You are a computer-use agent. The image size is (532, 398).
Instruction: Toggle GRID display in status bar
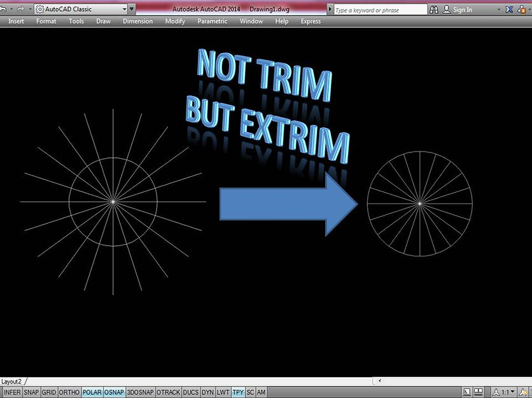(49, 392)
